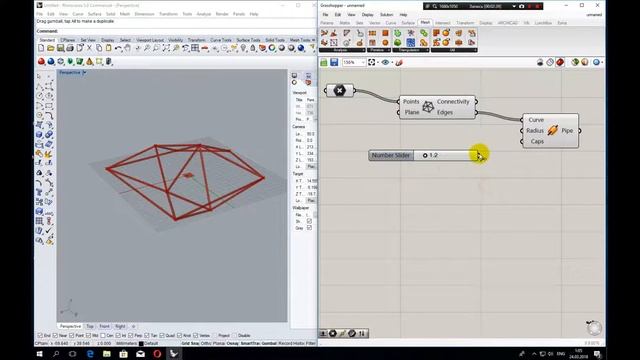Click the Open folder icon in Rhino toolbar

(x=51, y=48)
